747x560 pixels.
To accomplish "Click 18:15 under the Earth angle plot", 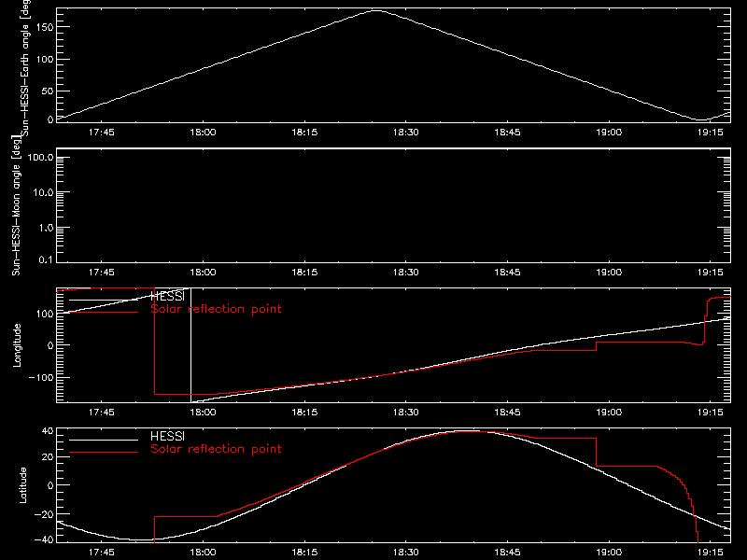I will [x=304, y=133].
